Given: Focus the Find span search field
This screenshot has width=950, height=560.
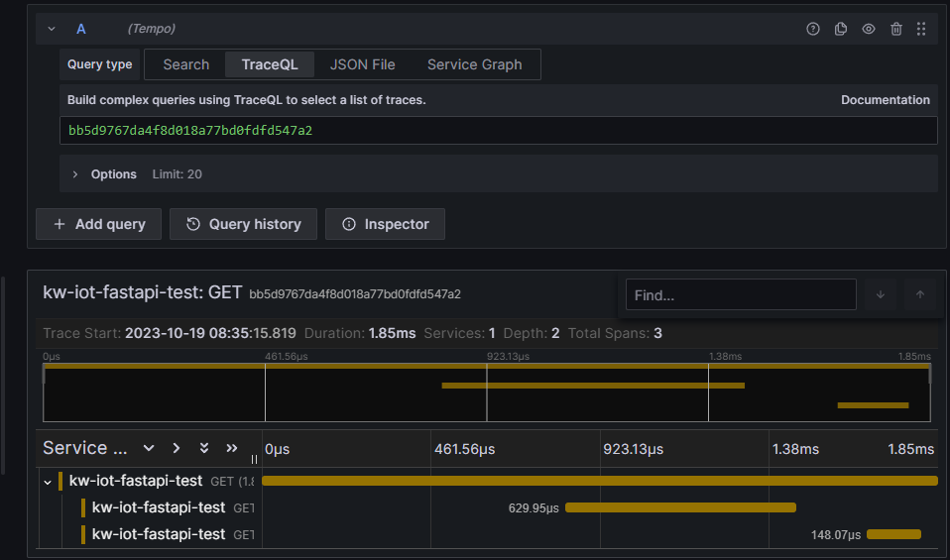Looking at the screenshot, I should pos(741,294).
